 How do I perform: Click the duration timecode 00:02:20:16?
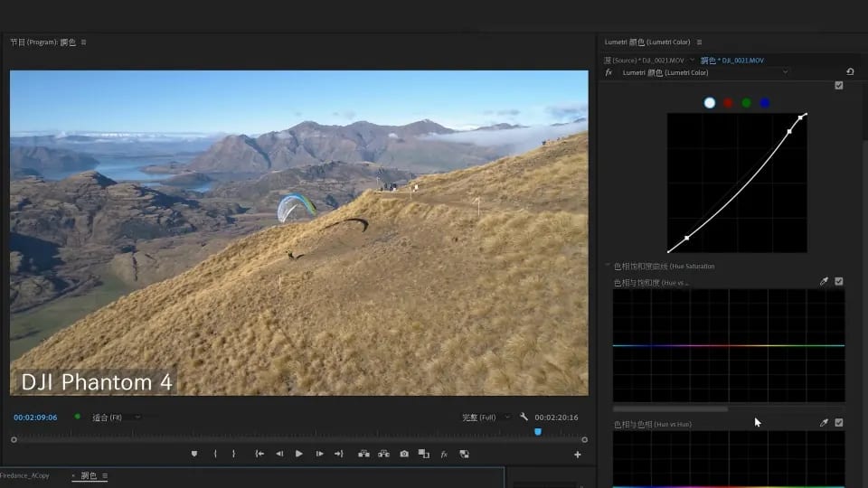tap(556, 418)
